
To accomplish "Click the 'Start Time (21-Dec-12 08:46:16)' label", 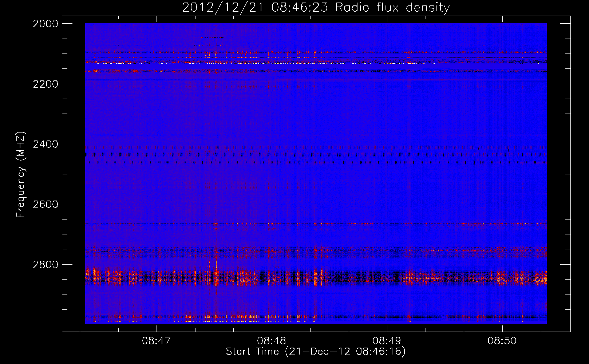I will 316,352.
